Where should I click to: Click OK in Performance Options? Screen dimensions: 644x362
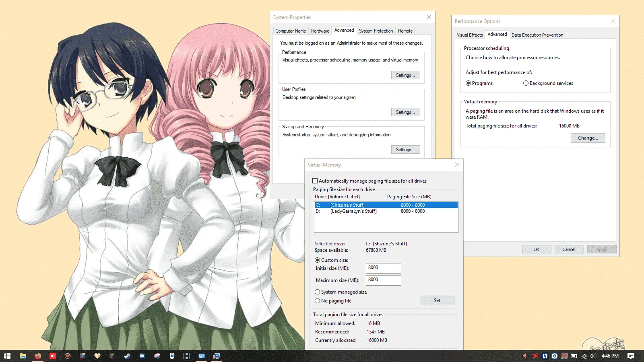(536, 249)
